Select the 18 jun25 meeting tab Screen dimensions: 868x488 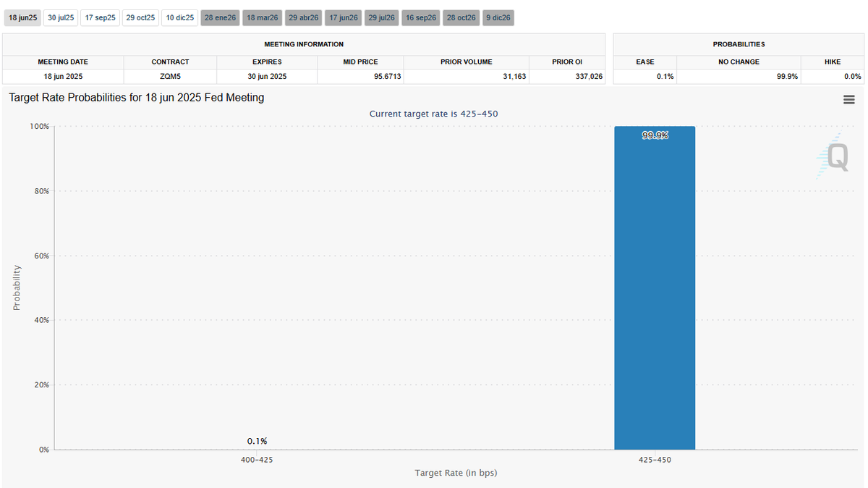coord(22,17)
